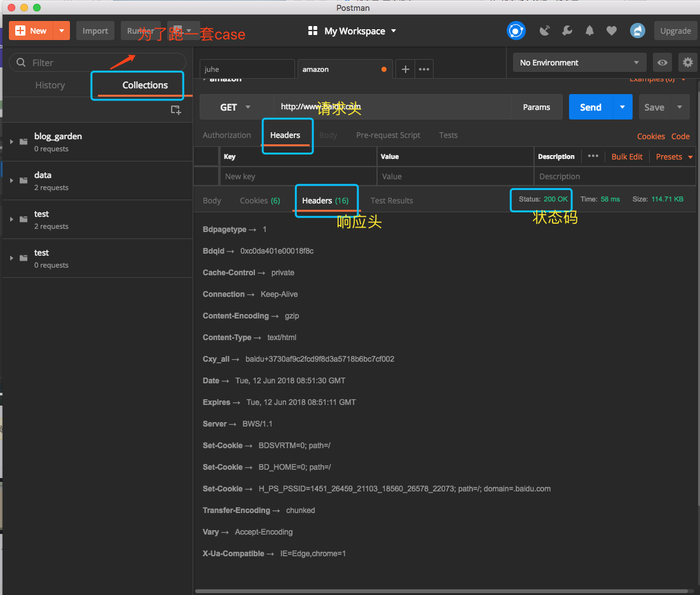Click the Import button
The height and width of the screenshot is (595, 700).
[x=95, y=31]
